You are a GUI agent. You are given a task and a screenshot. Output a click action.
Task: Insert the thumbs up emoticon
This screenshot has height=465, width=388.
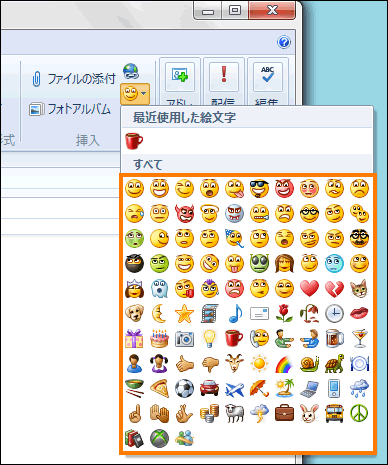click(x=185, y=363)
